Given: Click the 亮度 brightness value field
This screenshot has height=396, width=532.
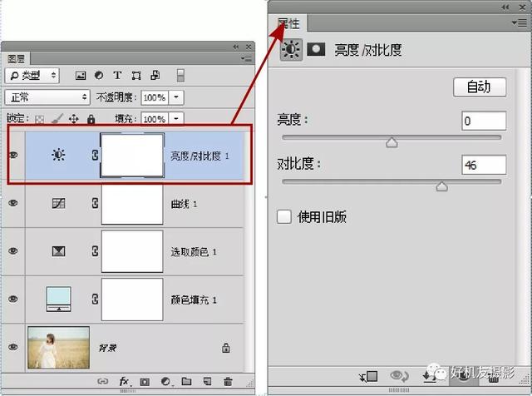Looking at the screenshot, I should (483, 121).
